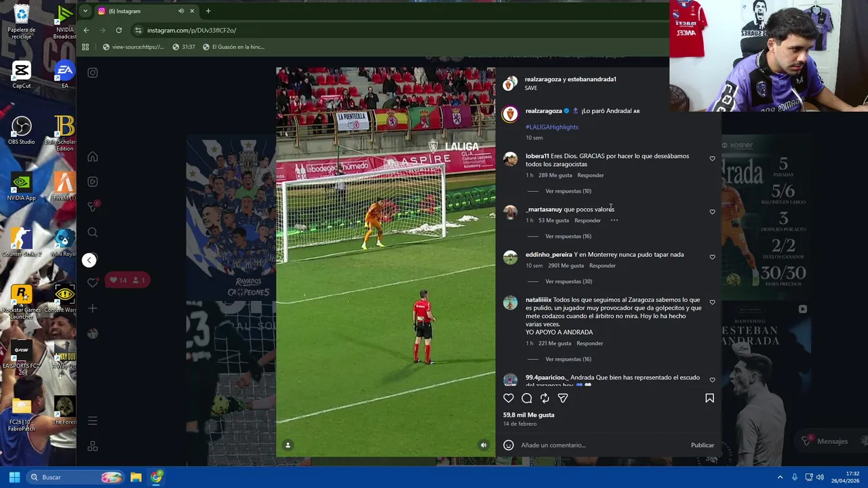Image resolution: width=868 pixels, height=488 pixels.
Task: View '59,8 mil Me gusta' likes list
Action: (x=529, y=415)
